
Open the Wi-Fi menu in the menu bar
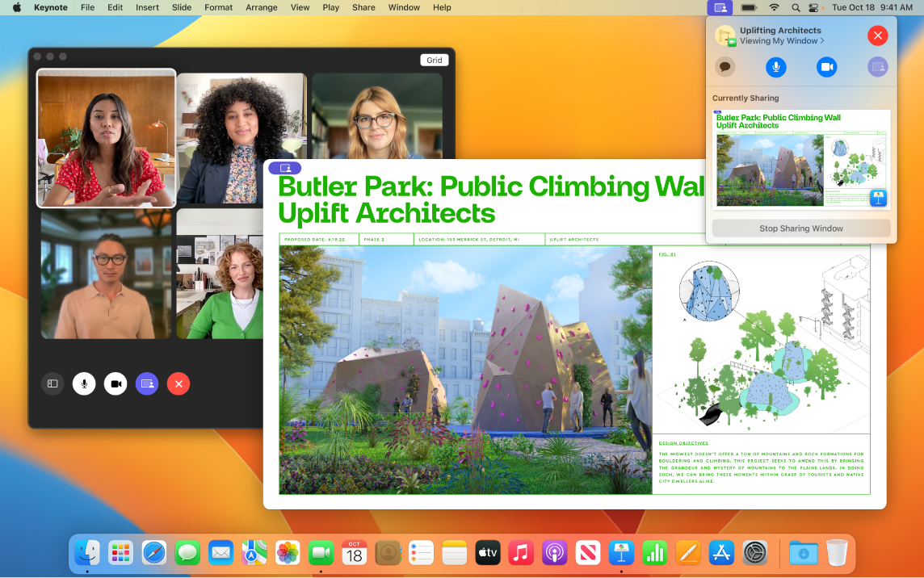point(774,8)
